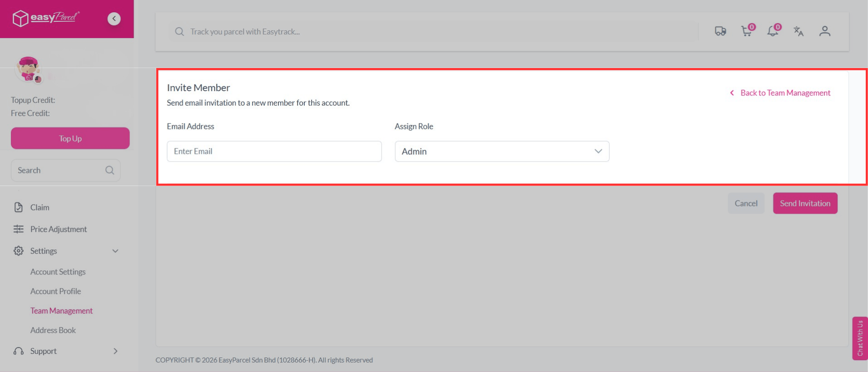
Task: Click the sidebar search magnifier icon
Action: (109, 170)
